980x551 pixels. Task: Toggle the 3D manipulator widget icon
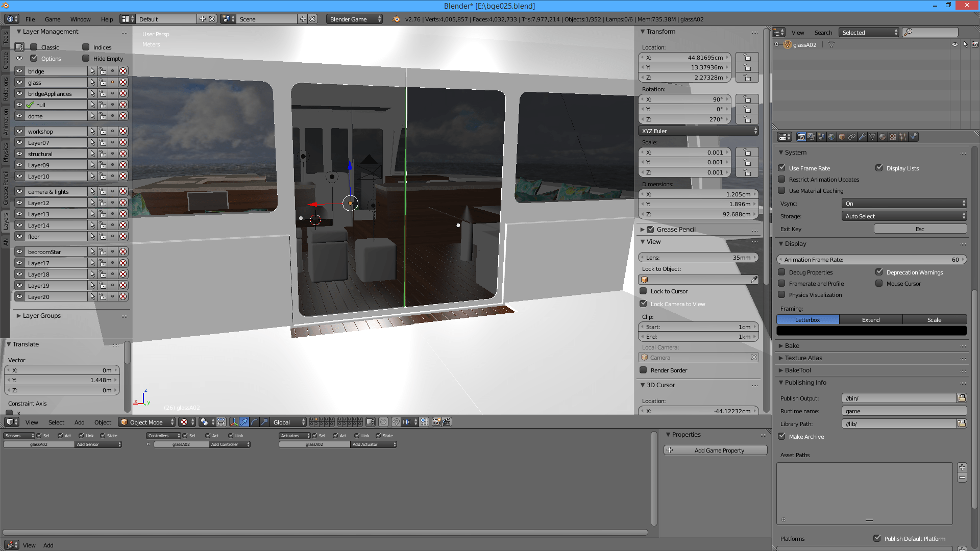(x=234, y=422)
